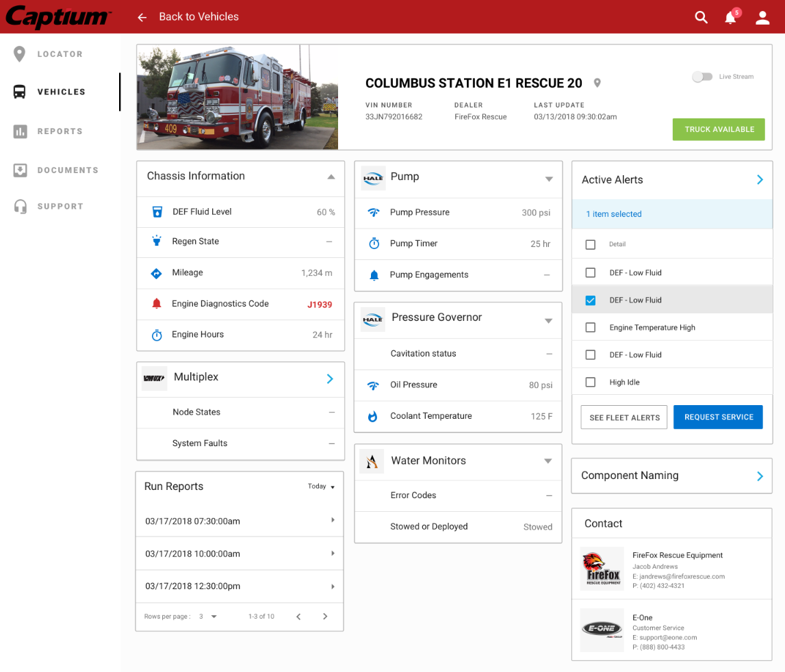Click the DEF Fluid Level icon
785x672 pixels.
tap(157, 212)
